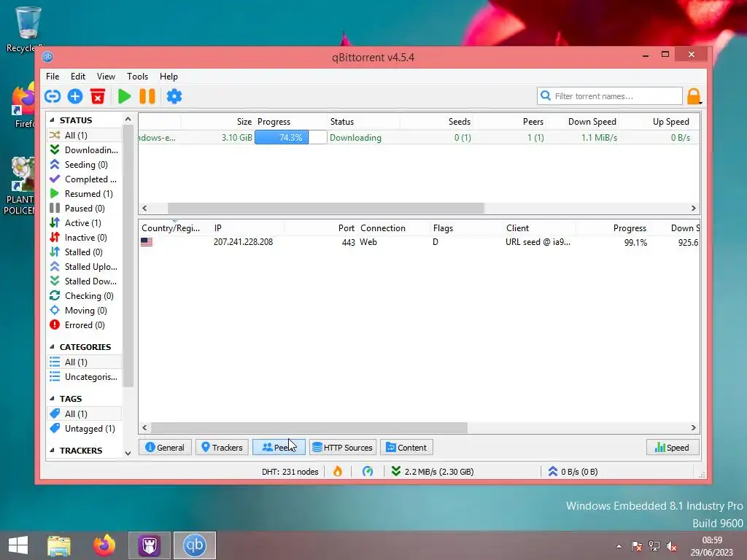Click in the Filter torrent names field
Viewport: 747px width, 560px height.
(x=610, y=96)
